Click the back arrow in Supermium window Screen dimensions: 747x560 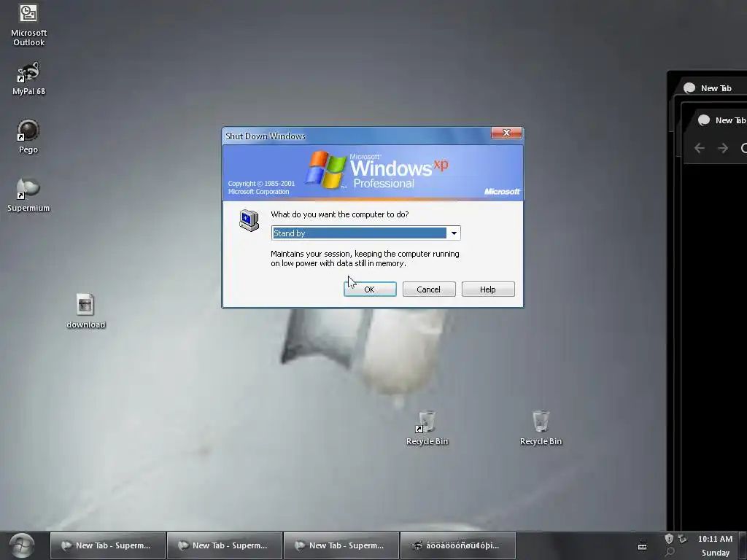[x=700, y=148]
